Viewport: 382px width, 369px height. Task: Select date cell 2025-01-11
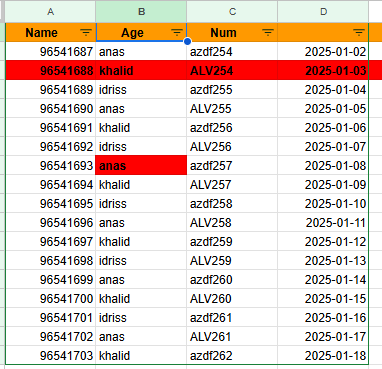pos(323,223)
